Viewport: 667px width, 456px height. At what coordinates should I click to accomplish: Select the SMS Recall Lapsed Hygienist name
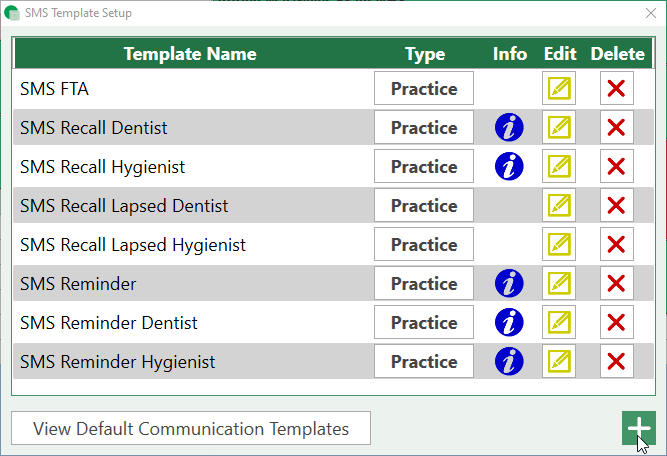pos(133,245)
